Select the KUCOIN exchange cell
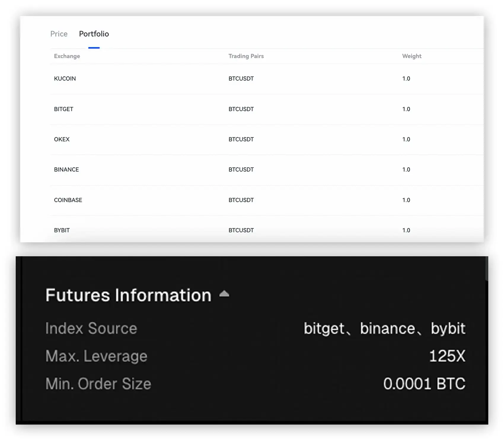This screenshot has height=445, width=504. tap(65, 79)
